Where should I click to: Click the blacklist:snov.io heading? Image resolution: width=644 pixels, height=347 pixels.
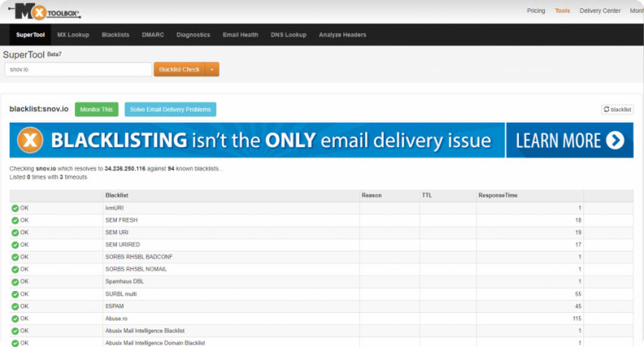point(39,109)
